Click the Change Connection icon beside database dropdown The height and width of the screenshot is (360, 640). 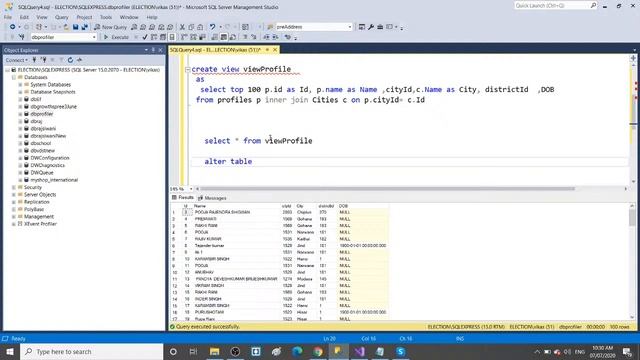point(22,37)
